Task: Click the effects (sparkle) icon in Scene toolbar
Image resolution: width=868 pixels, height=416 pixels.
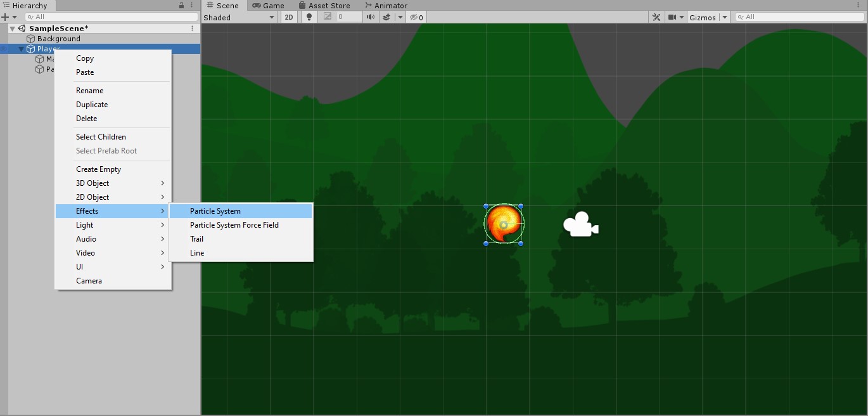Action: 386,17
